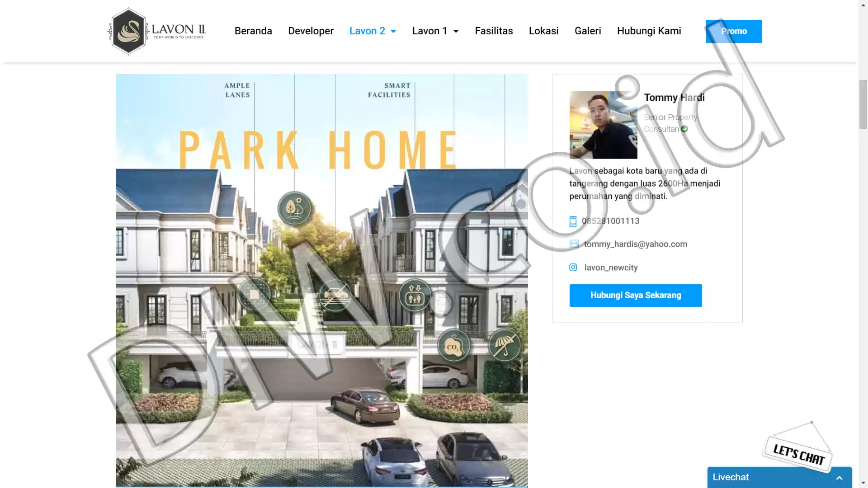Expand the Lavon 1 dropdown arrow
Viewport: 868px width, 488px height.
tap(456, 31)
